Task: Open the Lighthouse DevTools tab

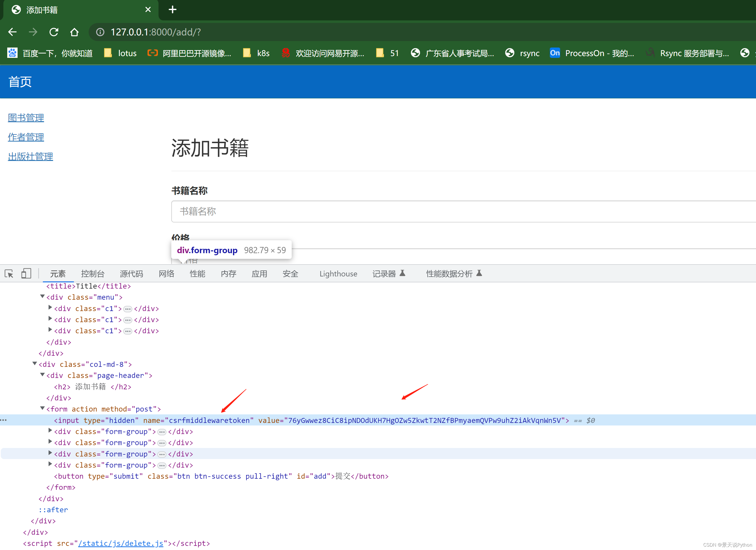Action: click(x=338, y=274)
